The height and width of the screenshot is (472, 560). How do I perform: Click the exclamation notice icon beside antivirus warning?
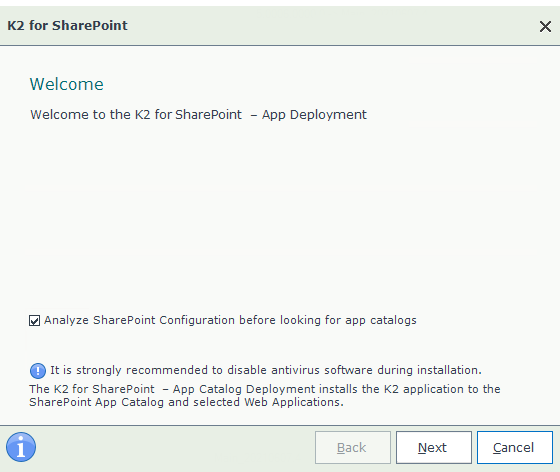click(38, 371)
